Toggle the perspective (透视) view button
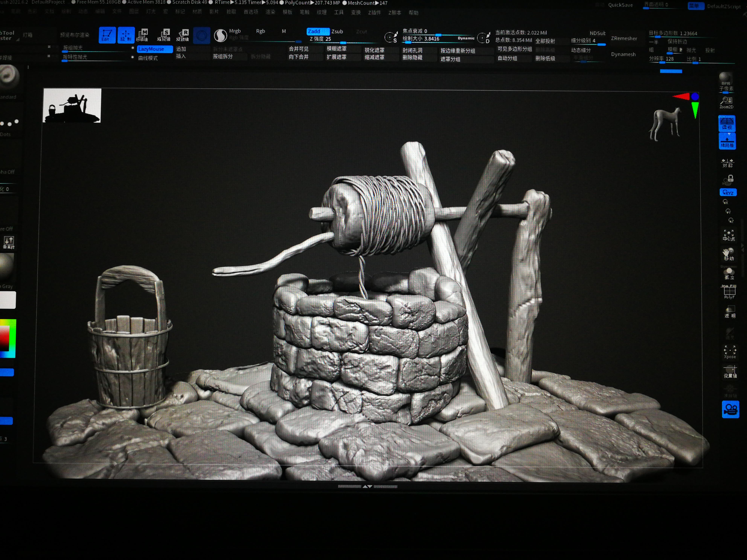This screenshot has width=747, height=560. tap(727, 123)
